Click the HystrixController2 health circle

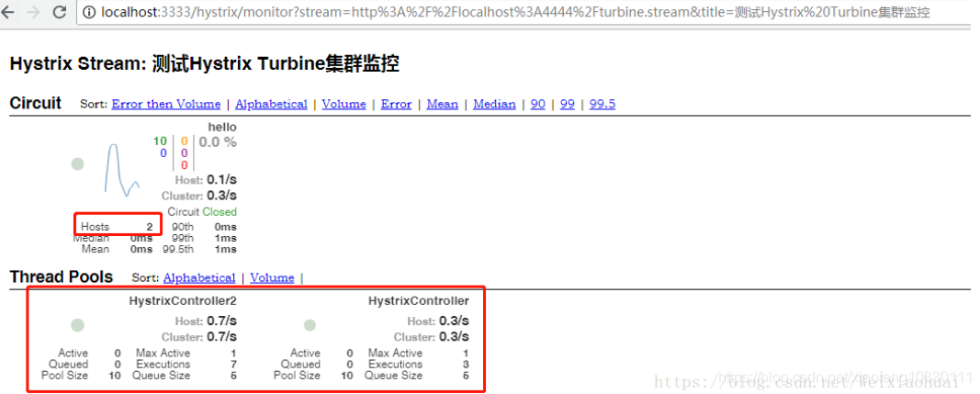coord(77,325)
